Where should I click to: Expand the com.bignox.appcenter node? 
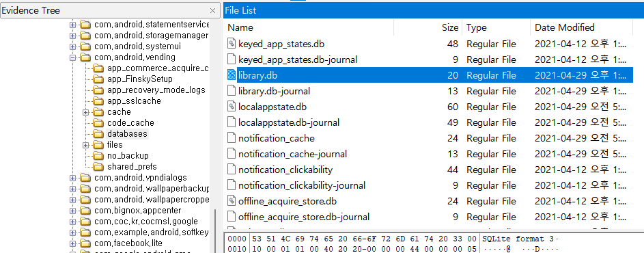point(73,211)
